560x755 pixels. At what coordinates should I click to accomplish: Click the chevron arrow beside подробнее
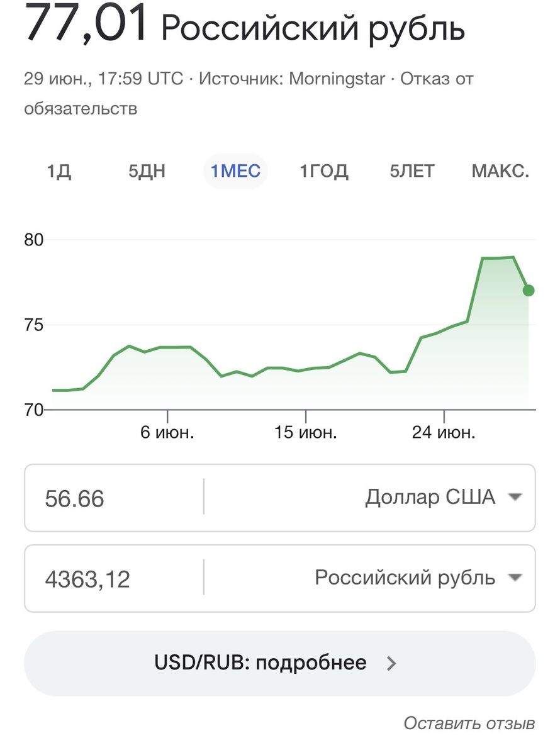391,663
